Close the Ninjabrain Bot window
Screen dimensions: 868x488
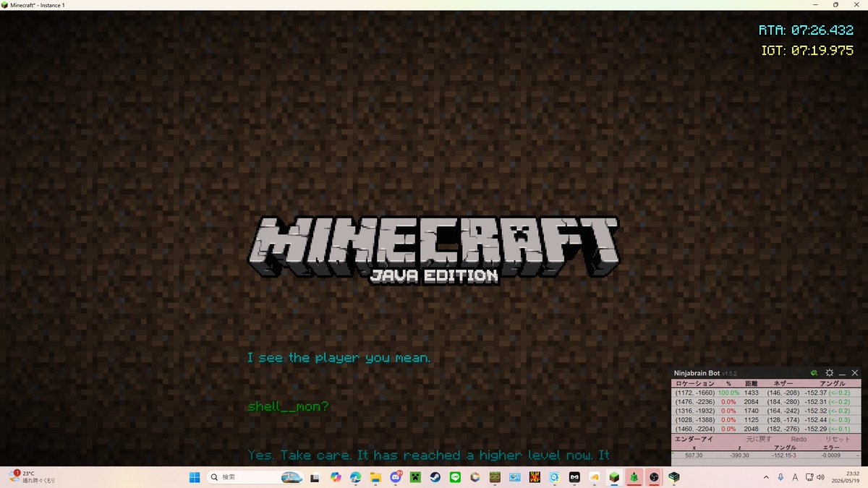[854, 372]
